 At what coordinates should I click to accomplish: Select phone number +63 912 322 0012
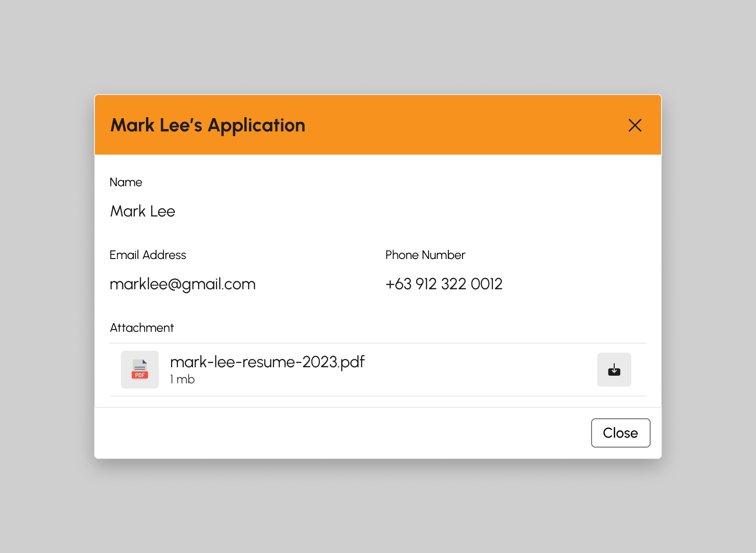pos(444,284)
